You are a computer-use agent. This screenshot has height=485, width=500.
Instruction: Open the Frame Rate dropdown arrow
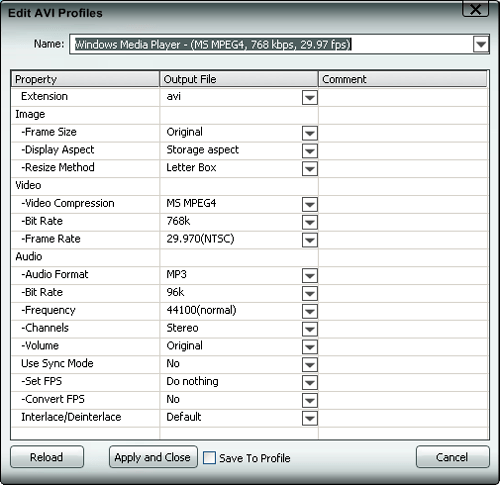point(310,240)
